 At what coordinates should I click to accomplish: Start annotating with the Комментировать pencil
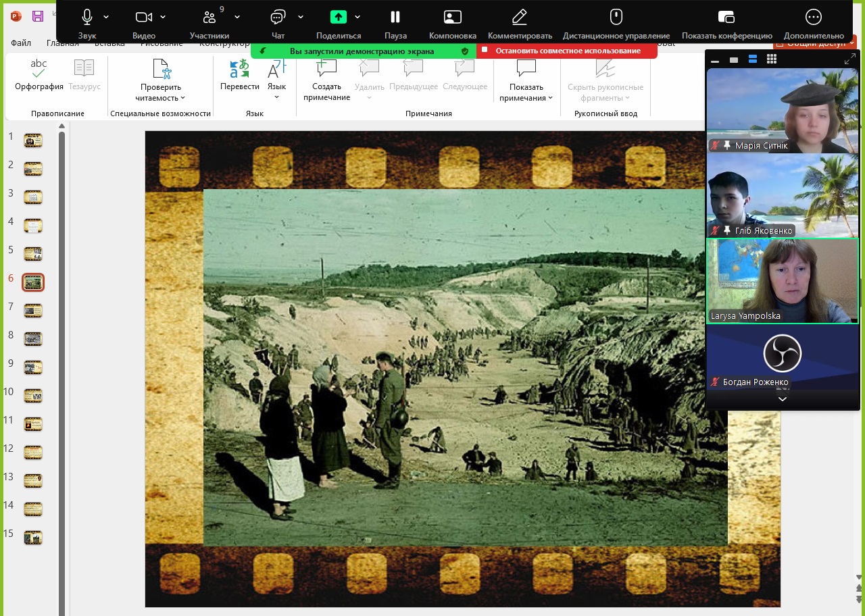coord(519,18)
